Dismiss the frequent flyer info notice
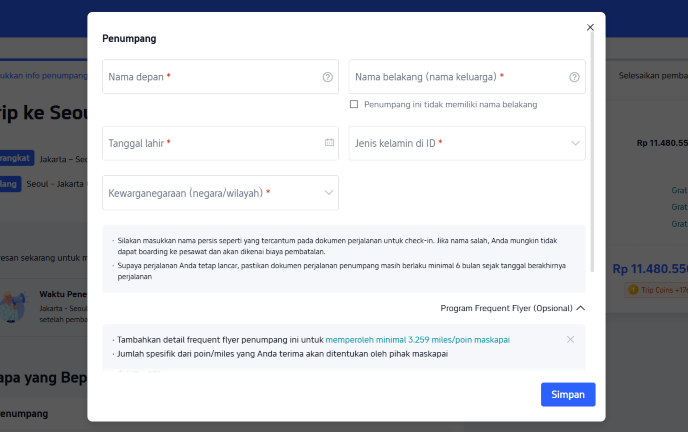This screenshot has height=432, width=688. (570, 339)
